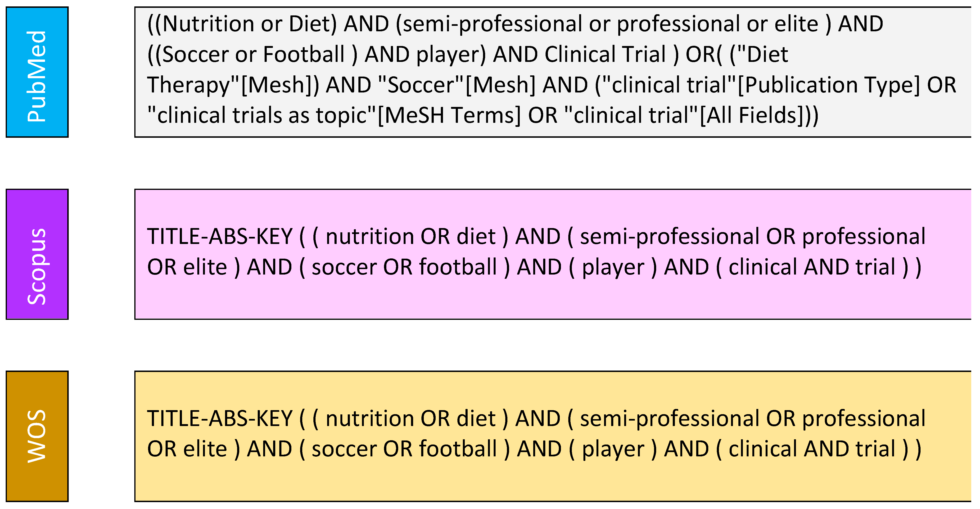Screen dimensions: 980x509
Task: Click the orange WOS label box
Action: point(37,436)
